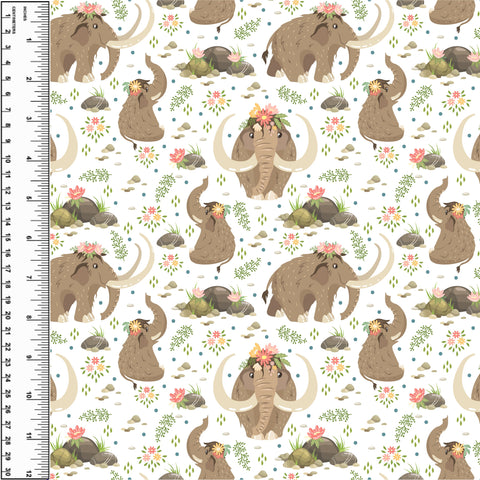The height and width of the screenshot is (480, 480).
Task: Click the "20" centimeter number on the ruler
Action: pos(8,316)
